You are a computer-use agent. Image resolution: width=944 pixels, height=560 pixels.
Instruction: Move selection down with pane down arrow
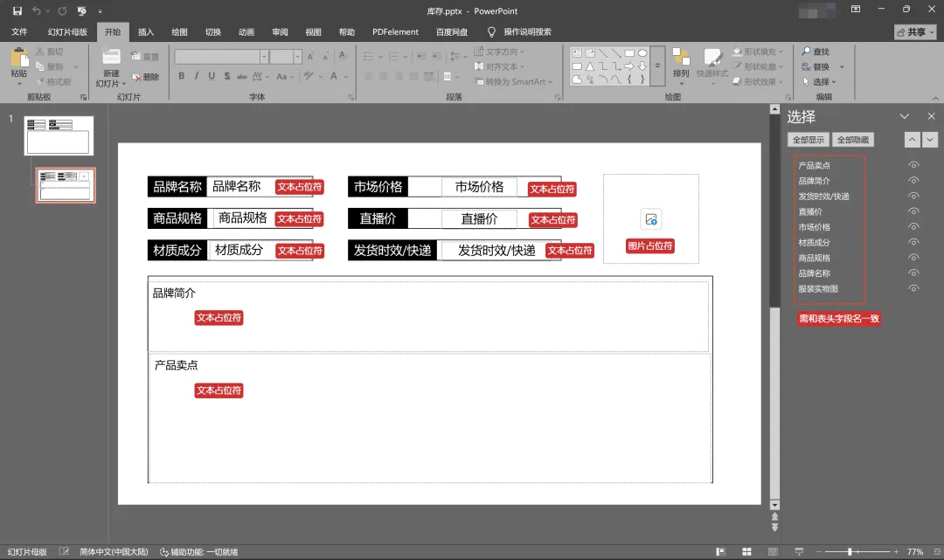[930, 140]
